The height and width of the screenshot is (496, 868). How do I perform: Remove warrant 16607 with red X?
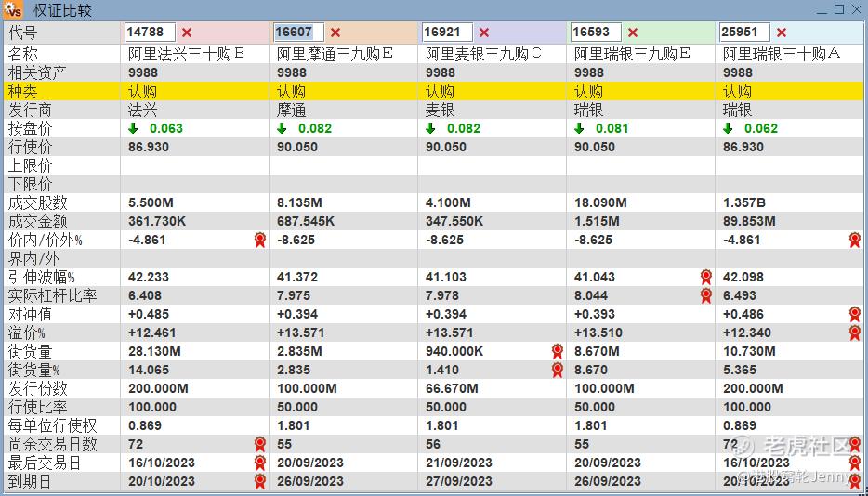coord(335,33)
